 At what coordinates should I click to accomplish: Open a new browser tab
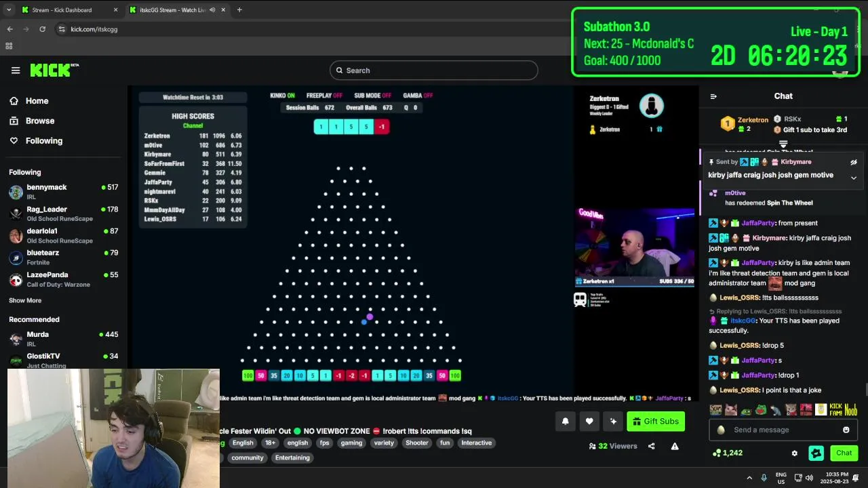[x=239, y=9]
